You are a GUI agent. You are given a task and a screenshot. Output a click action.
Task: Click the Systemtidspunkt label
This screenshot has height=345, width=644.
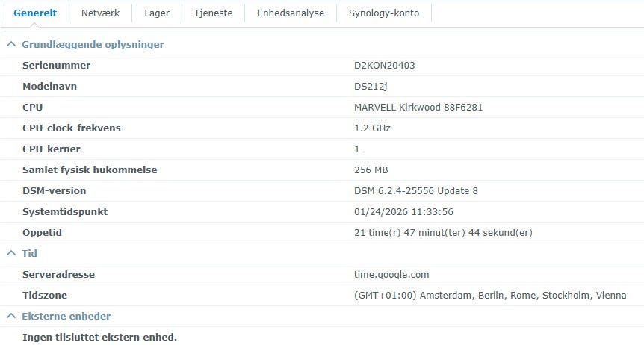[65, 211]
